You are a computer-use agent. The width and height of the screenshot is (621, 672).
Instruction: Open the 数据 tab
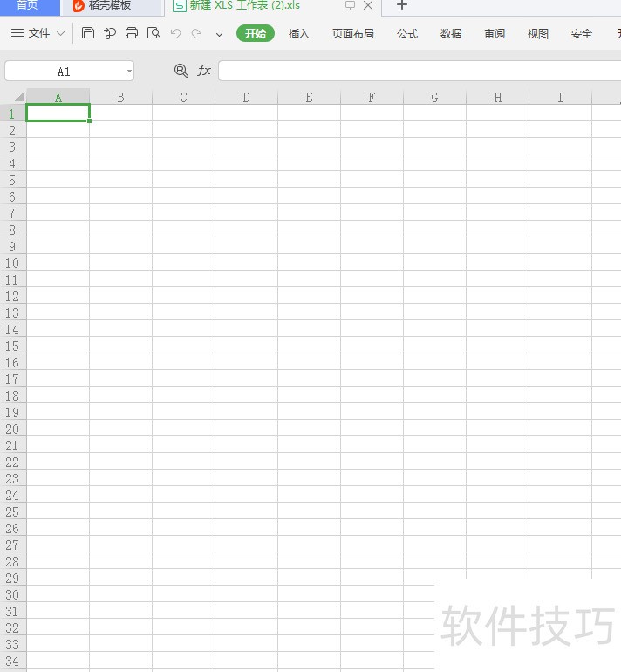[451, 33]
